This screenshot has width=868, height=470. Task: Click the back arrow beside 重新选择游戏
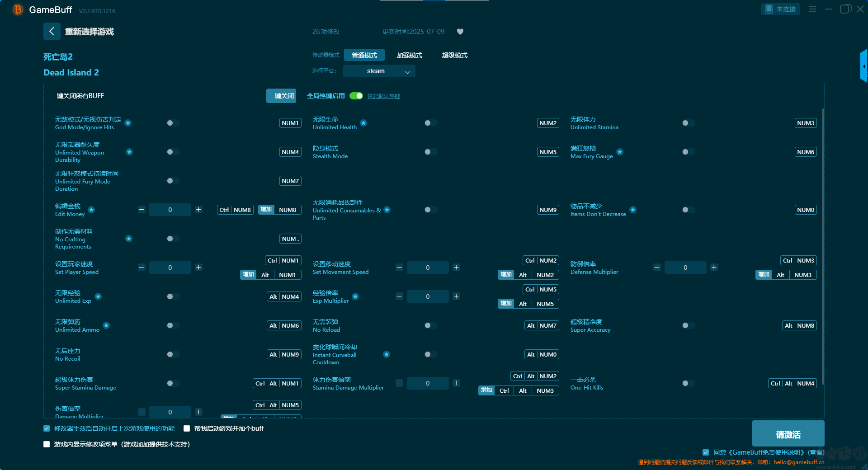(x=52, y=31)
